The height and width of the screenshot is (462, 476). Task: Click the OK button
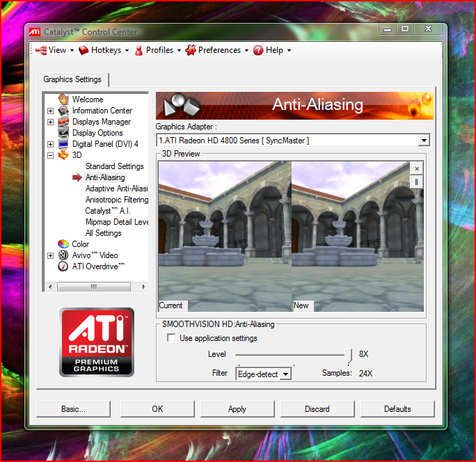click(157, 409)
